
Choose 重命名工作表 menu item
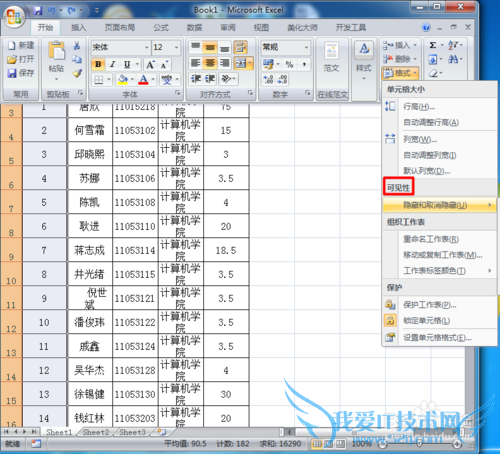click(439, 239)
